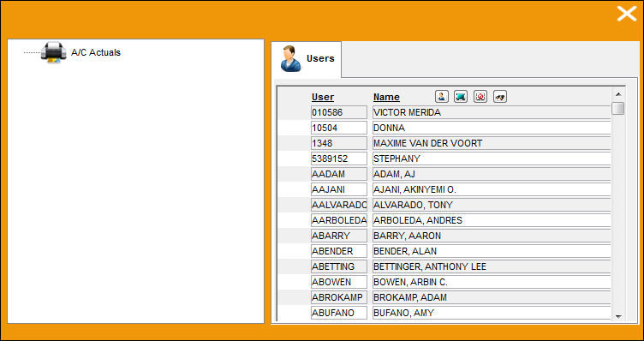Select name field DONNA
Screen dimensions: 644x341
click(492, 128)
